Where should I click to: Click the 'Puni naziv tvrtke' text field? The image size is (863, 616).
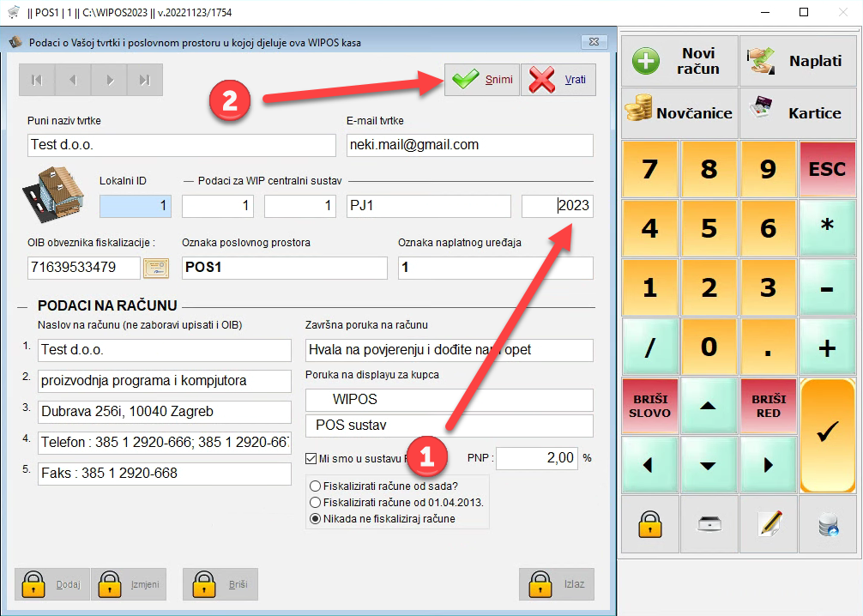tap(181, 145)
